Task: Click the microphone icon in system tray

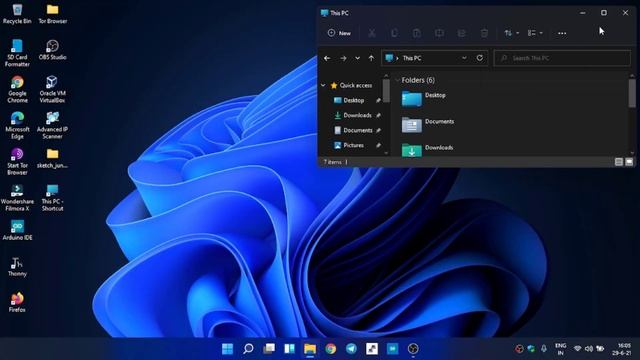Action: (x=544, y=349)
